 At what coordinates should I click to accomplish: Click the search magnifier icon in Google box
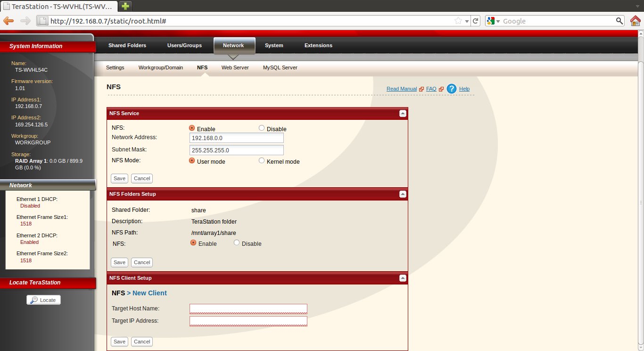[619, 21]
